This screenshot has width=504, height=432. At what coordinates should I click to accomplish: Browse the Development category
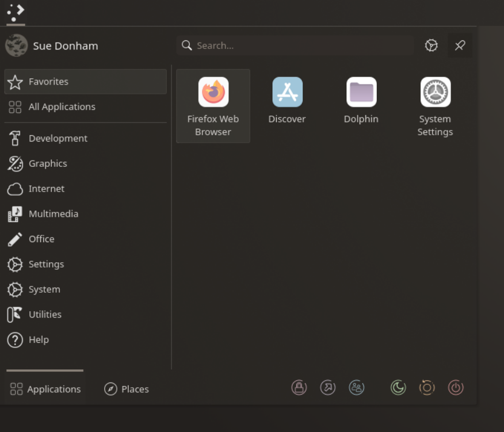click(86, 138)
